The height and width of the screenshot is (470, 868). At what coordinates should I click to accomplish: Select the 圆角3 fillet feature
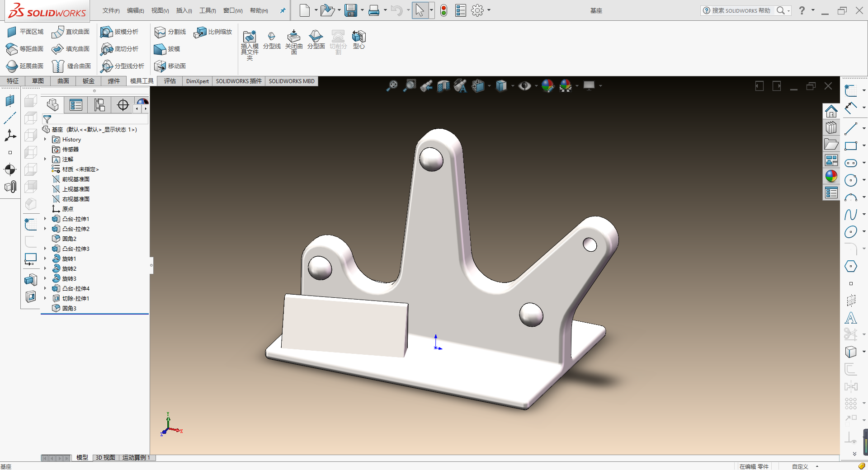tap(64, 308)
